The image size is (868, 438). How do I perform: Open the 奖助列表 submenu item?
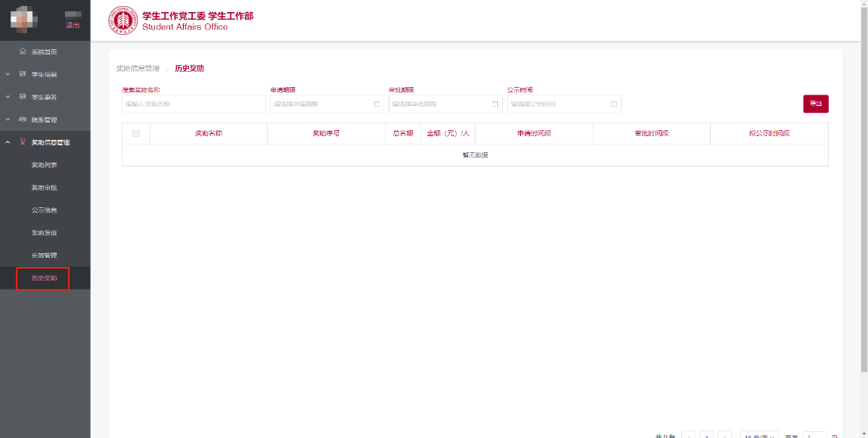tap(44, 165)
